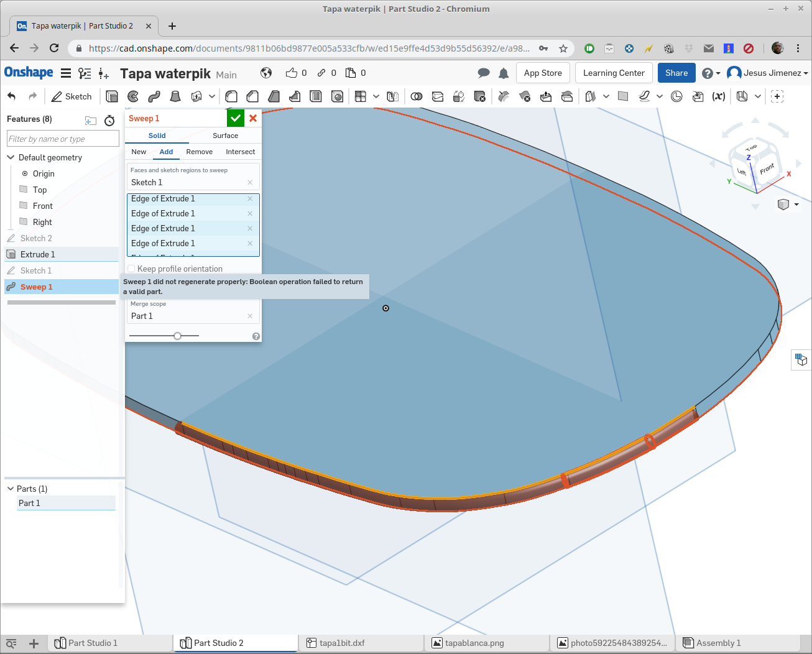Open dropdown arrow right of the Plane tool

point(660,96)
